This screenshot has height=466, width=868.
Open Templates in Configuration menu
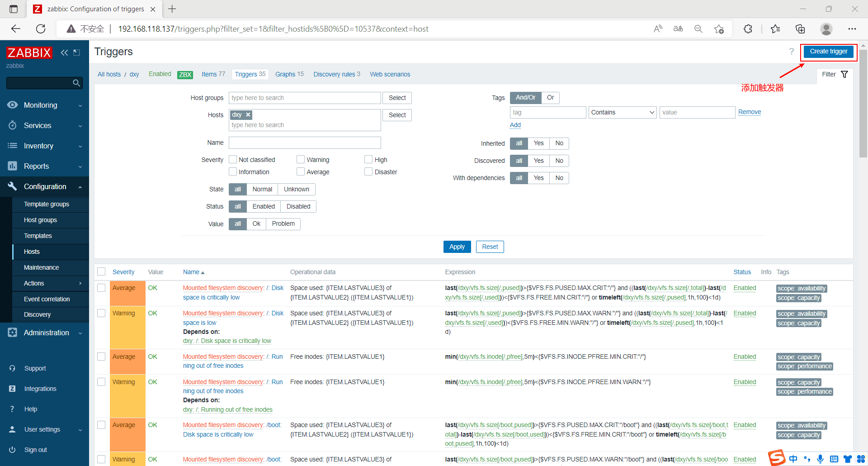pos(38,236)
